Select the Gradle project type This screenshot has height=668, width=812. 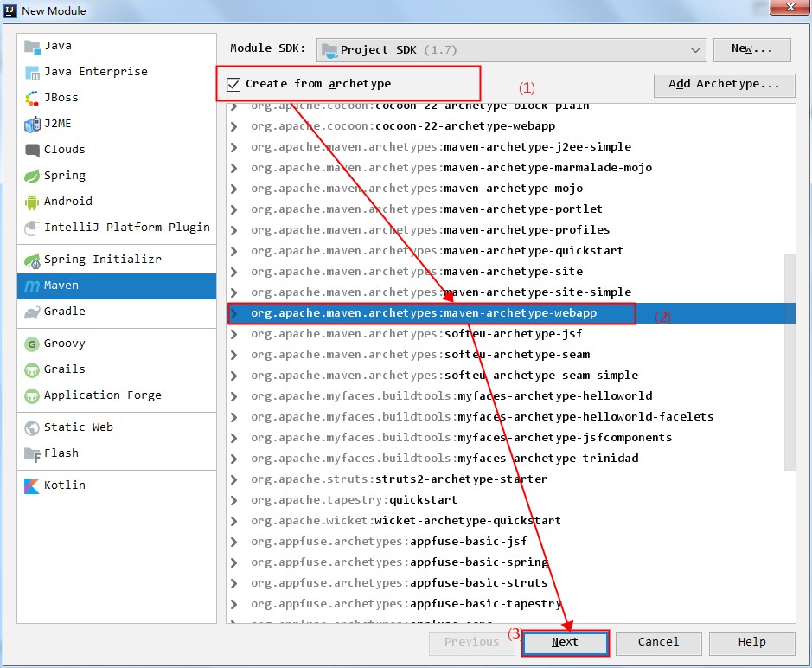pyautogui.click(x=117, y=312)
